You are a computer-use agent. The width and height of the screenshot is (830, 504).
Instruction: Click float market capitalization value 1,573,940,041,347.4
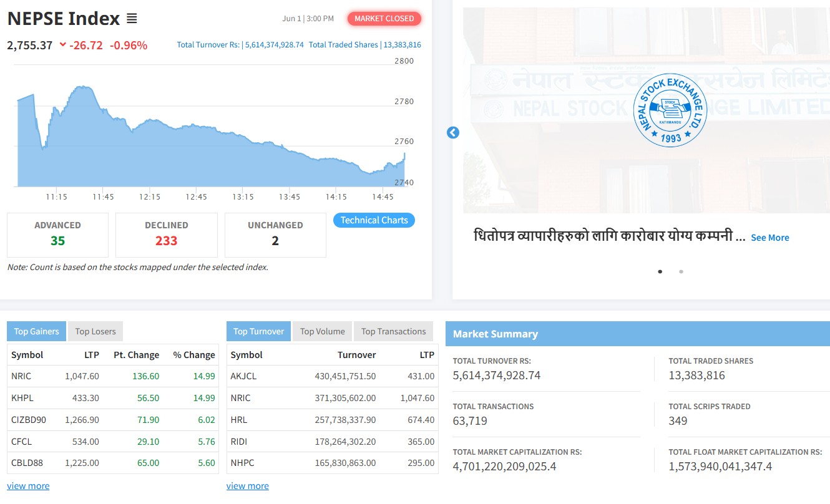[720, 467]
